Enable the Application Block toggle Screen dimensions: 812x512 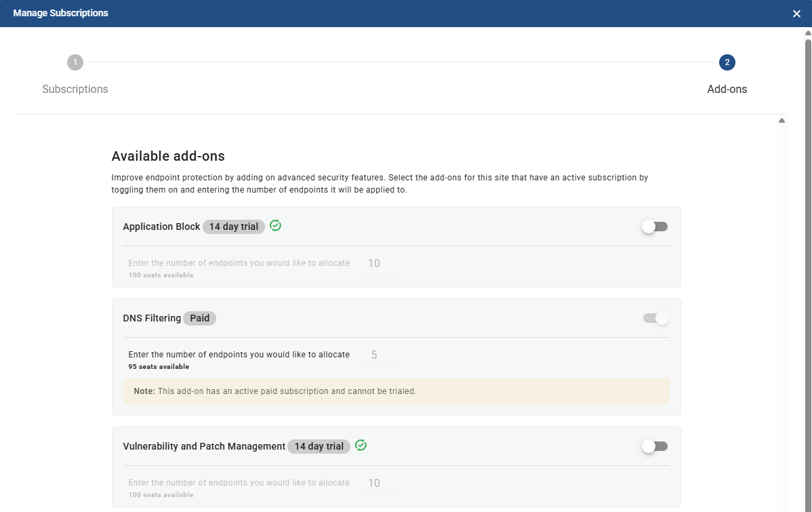pos(655,227)
